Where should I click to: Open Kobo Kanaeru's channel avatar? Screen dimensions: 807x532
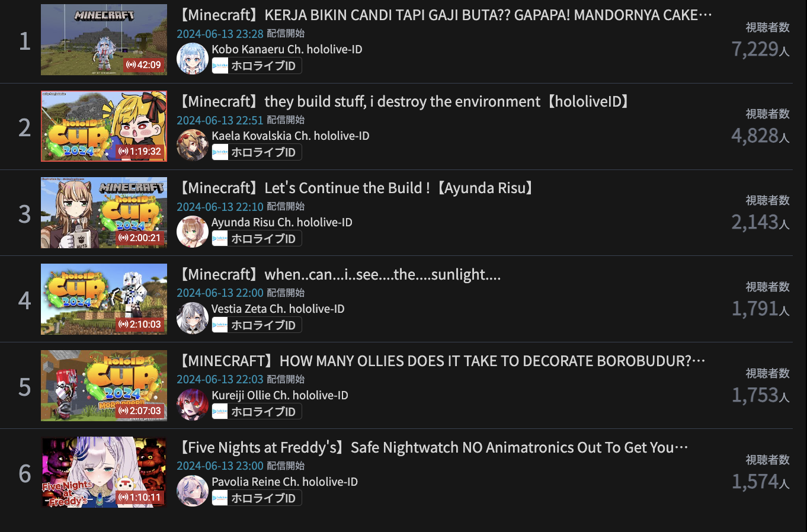coord(193,59)
